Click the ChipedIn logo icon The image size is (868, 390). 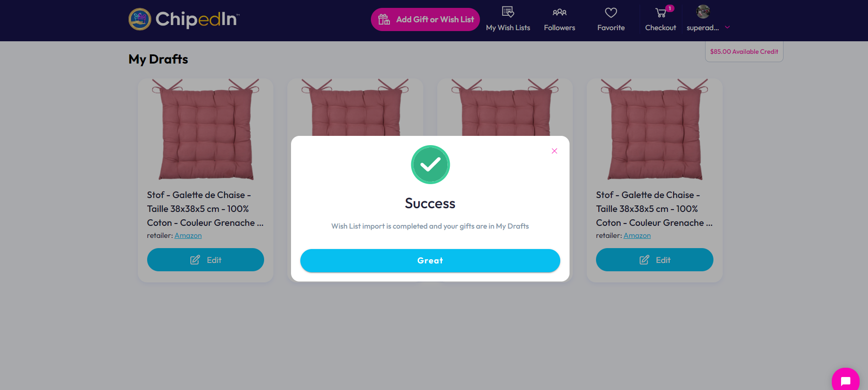140,19
